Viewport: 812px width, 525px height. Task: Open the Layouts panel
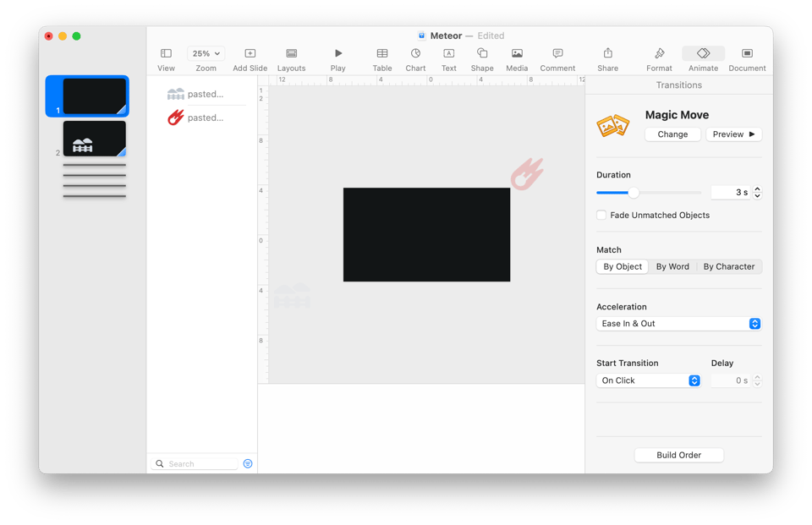click(291, 55)
